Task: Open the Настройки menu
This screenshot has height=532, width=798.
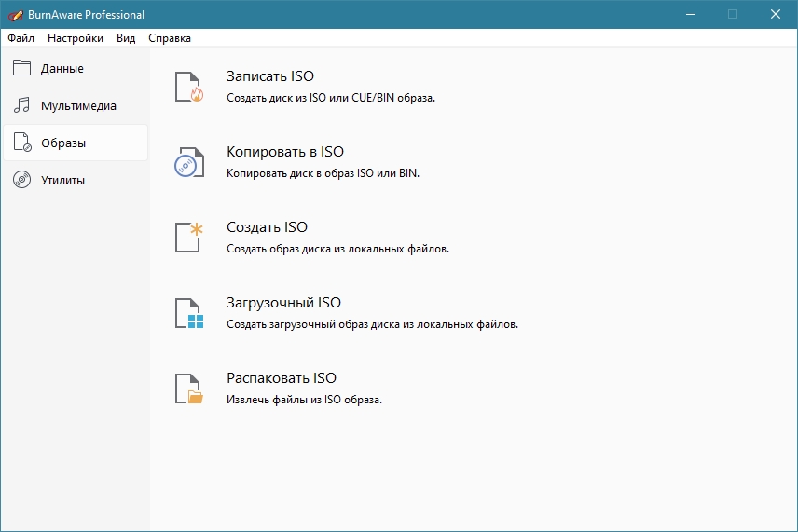Action: click(x=76, y=38)
